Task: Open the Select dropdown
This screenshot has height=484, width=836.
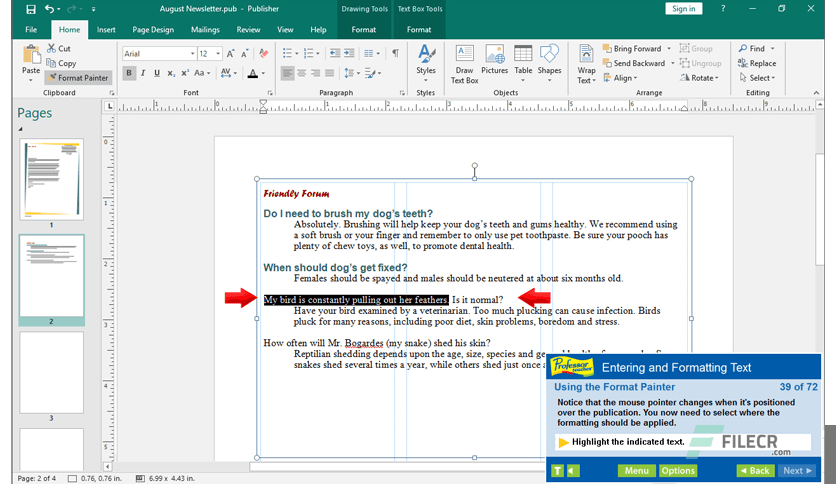Action: [x=757, y=78]
